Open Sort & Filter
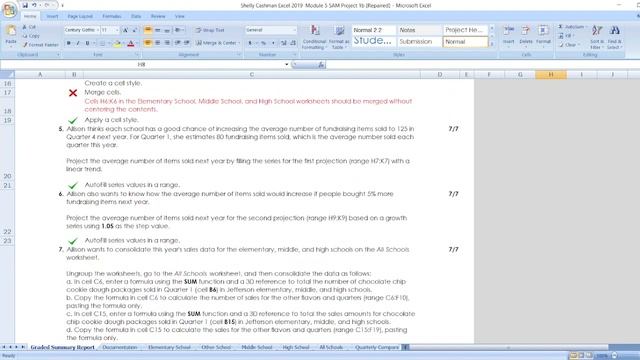Image resolution: width=640 pixels, height=360 pixels. tap(597, 37)
